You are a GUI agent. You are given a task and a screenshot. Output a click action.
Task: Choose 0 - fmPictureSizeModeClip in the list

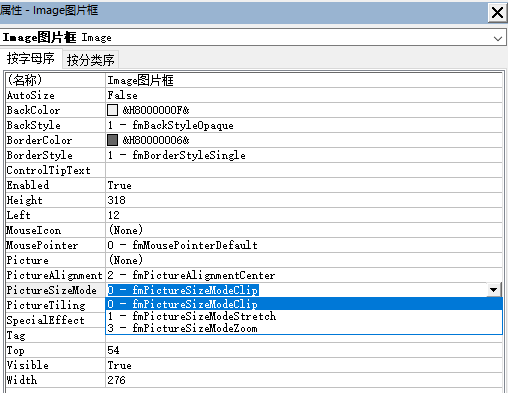304,304
